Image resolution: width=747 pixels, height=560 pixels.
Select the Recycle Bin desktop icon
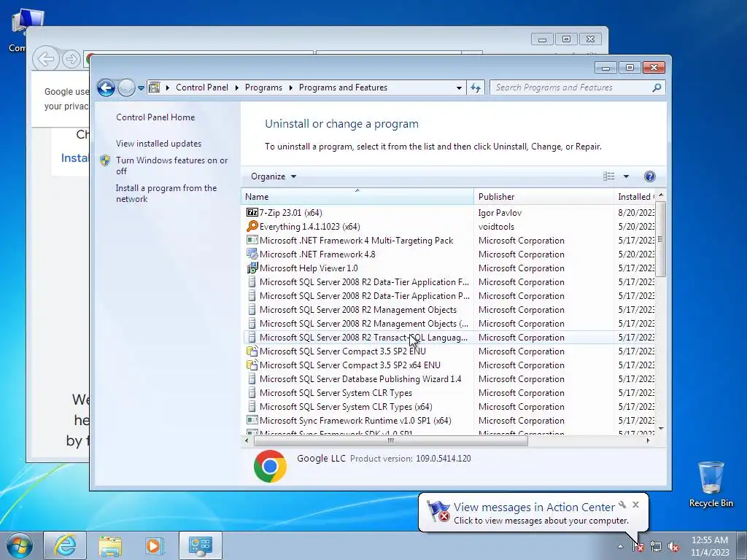click(x=711, y=484)
